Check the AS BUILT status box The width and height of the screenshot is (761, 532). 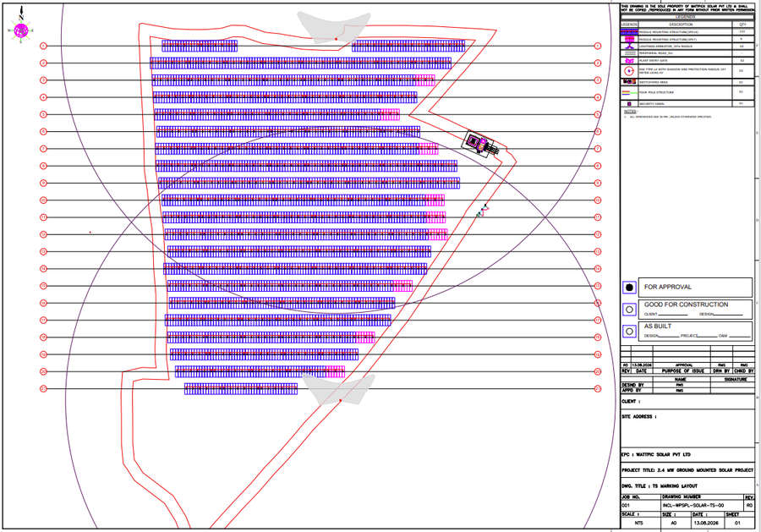[x=629, y=331]
